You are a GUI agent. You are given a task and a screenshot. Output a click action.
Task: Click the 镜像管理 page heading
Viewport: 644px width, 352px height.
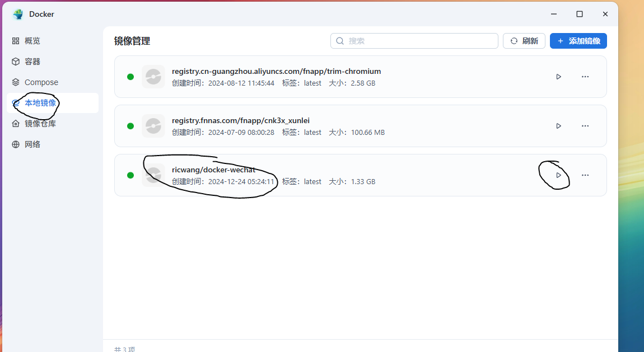(132, 41)
